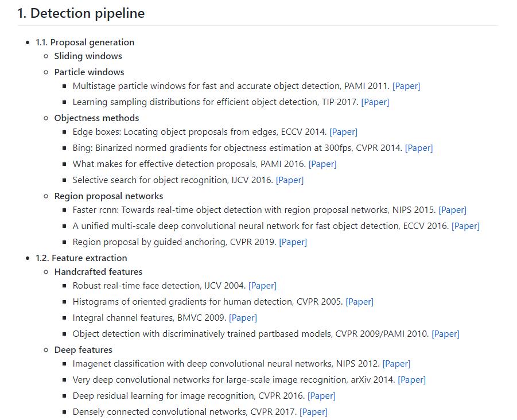Open the Very deep convolutional networks paper
The width and height of the screenshot is (517, 420).
pos(412,380)
